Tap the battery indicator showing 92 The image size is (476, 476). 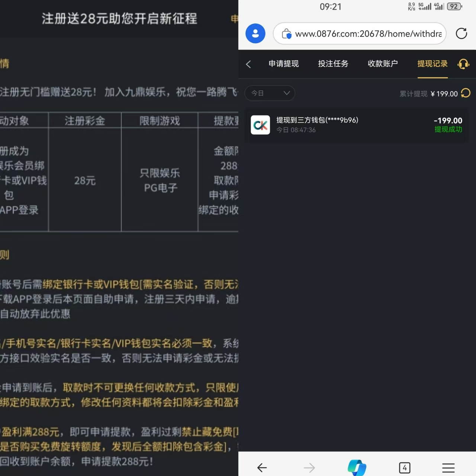coord(454,6)
